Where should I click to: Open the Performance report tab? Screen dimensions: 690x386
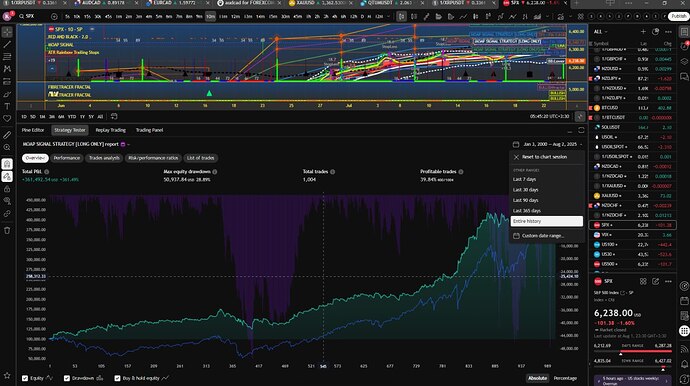coord(67,158)
